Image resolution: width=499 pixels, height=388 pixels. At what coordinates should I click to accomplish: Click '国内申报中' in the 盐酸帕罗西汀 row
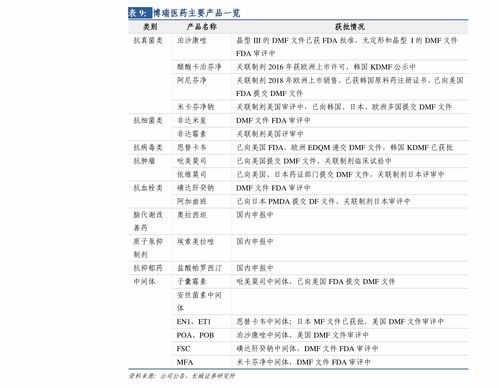[x=255, y=268]
